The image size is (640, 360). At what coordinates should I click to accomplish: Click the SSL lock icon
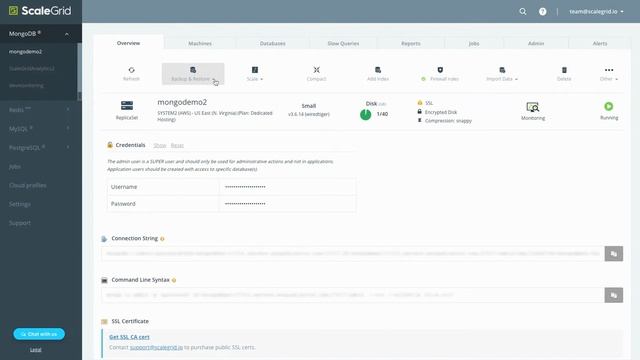[x=420, y=103]
